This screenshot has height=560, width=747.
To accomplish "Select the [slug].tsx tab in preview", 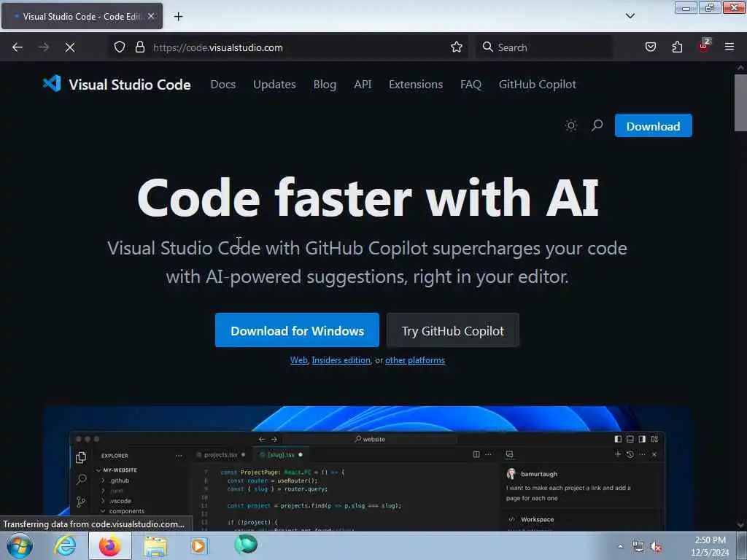I will [x=281, y=455].
